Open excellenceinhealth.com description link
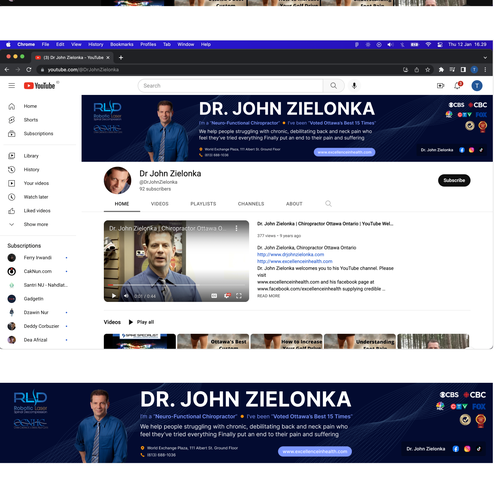Image resolution: width=500 pixels, height=500 pixels. [295, 261]
